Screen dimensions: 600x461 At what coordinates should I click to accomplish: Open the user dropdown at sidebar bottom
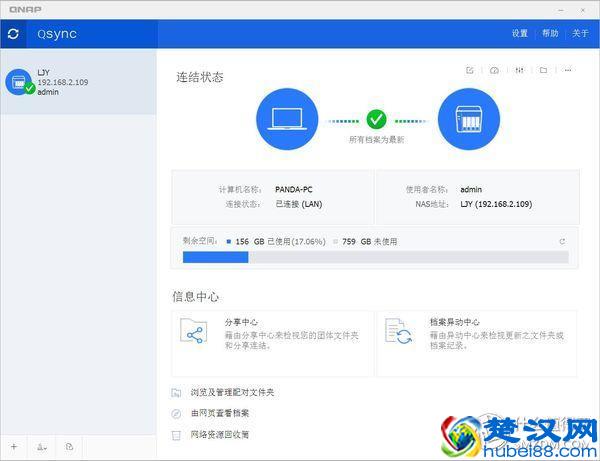(x=42, y=447)
